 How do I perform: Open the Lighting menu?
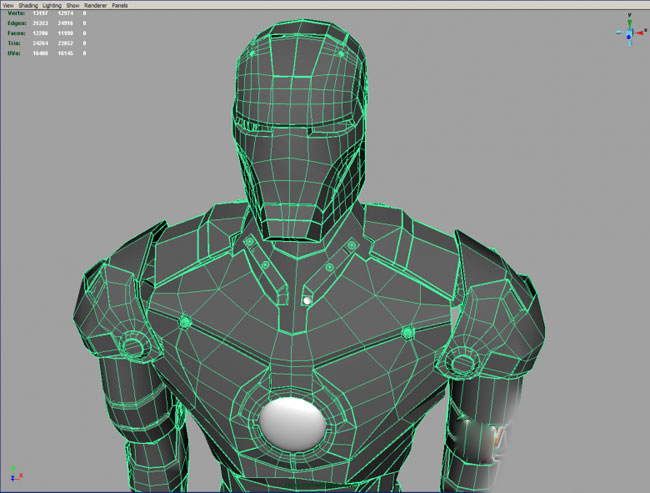[x=52, y=5]
